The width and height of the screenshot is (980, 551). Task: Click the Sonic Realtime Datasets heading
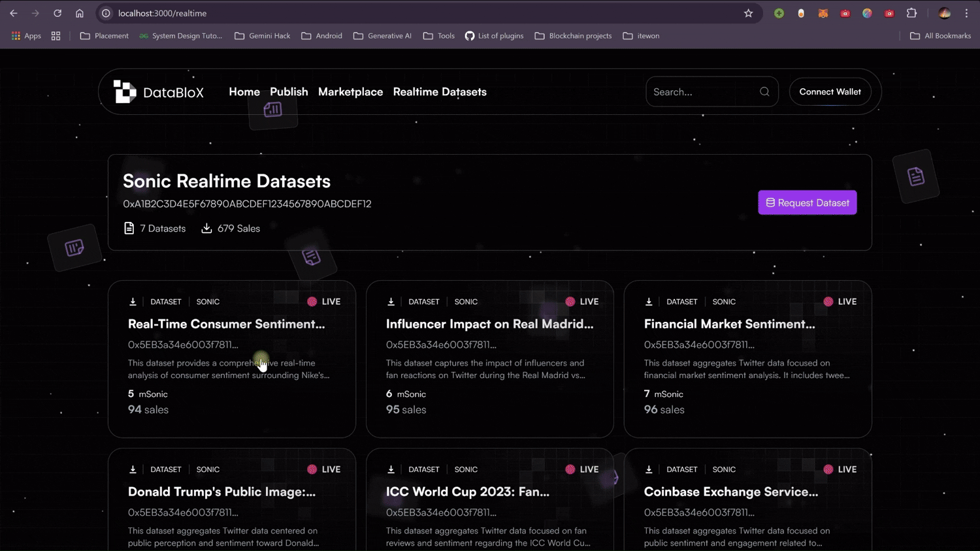[227, 181]
